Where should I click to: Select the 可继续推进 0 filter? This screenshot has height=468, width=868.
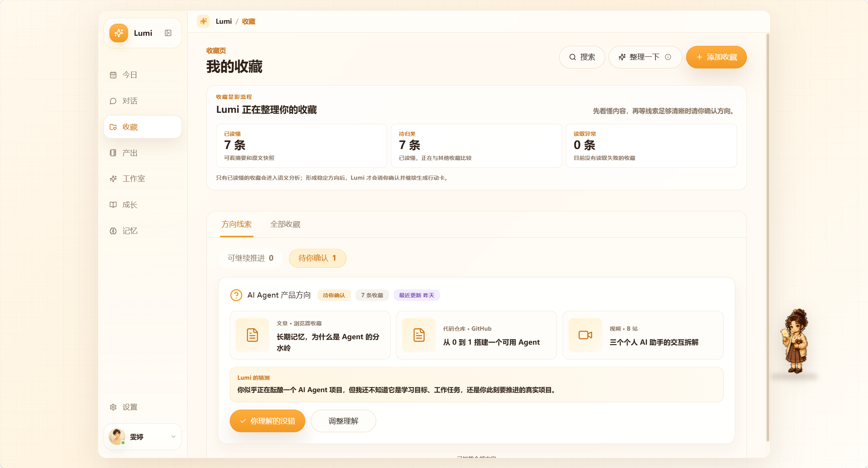click(250, 258)
